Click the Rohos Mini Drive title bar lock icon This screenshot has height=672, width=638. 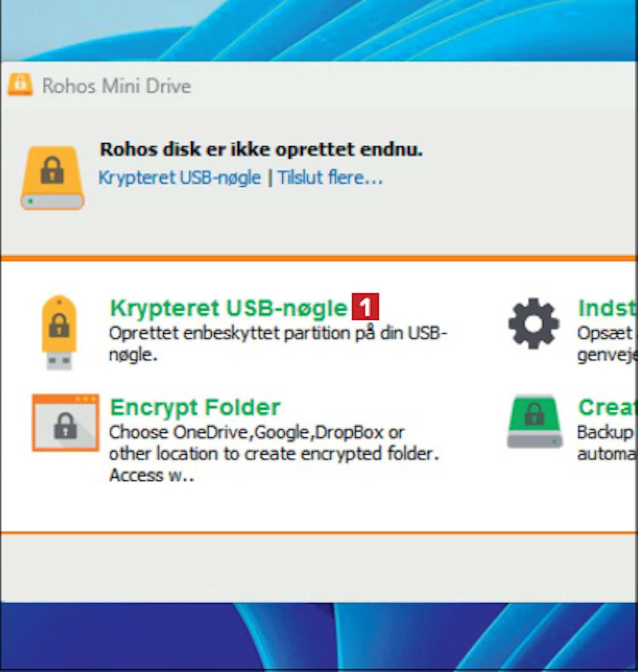pos(20,85)
